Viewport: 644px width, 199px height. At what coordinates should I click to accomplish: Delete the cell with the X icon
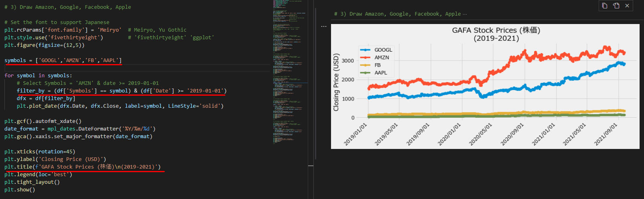click(x=627, y=6)
